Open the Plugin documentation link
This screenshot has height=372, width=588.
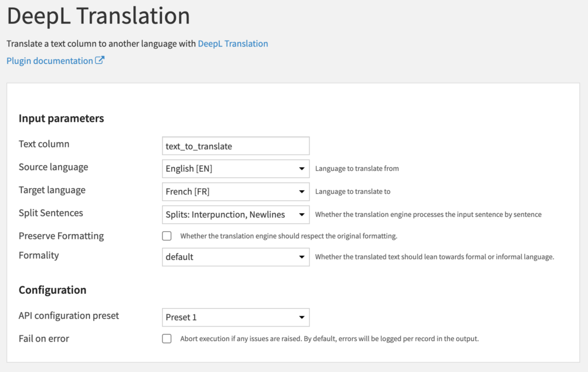pos(50,60)
